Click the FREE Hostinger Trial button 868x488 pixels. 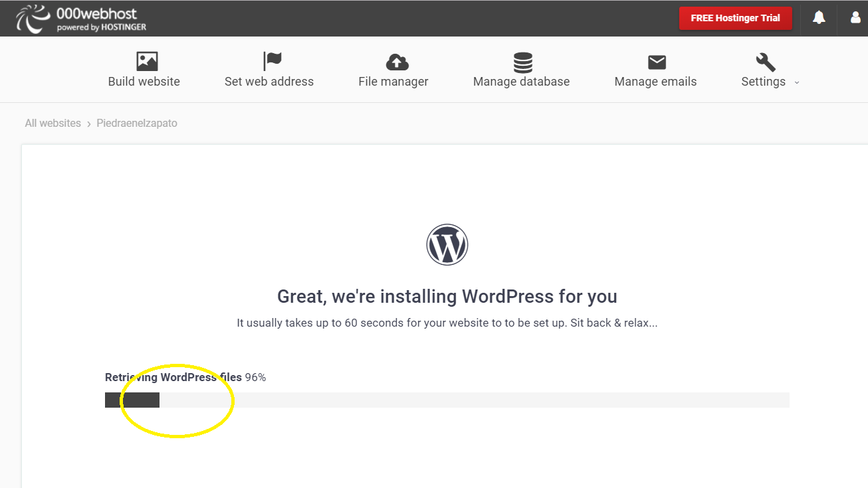click(x=735, y=18)
